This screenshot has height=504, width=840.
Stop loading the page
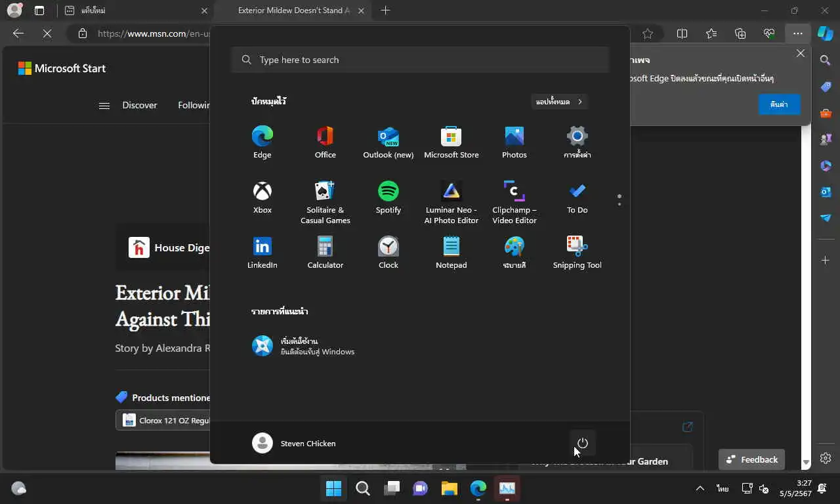[47, 33]
